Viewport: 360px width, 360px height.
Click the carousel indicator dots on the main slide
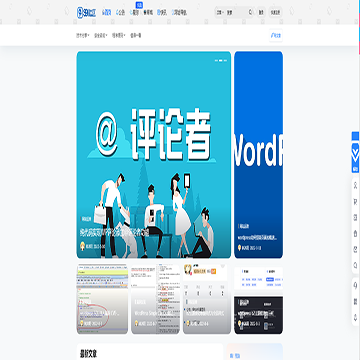[221, 61]
